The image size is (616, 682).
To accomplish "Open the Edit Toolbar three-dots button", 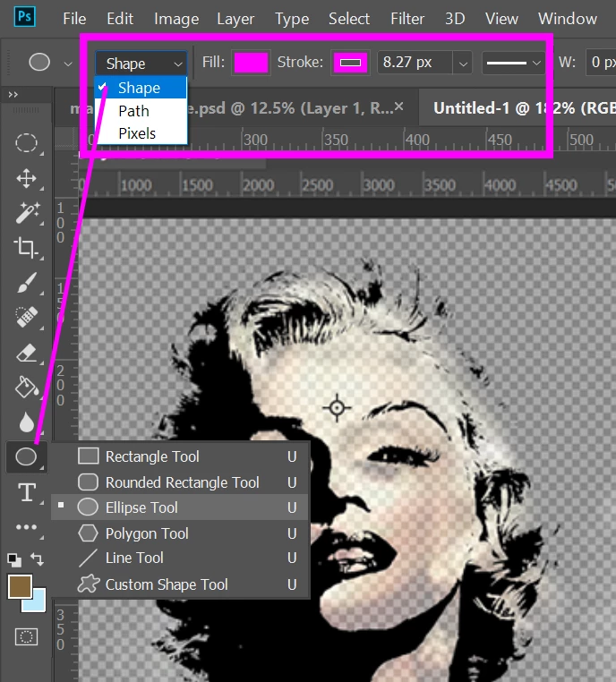I will [26, 527].
